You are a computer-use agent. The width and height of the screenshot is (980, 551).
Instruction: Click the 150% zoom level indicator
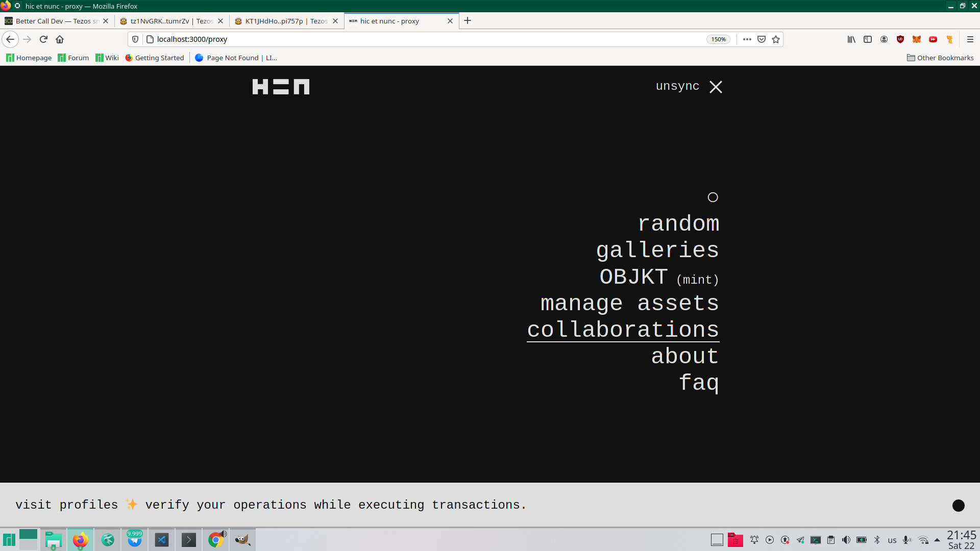click(718, 39)
